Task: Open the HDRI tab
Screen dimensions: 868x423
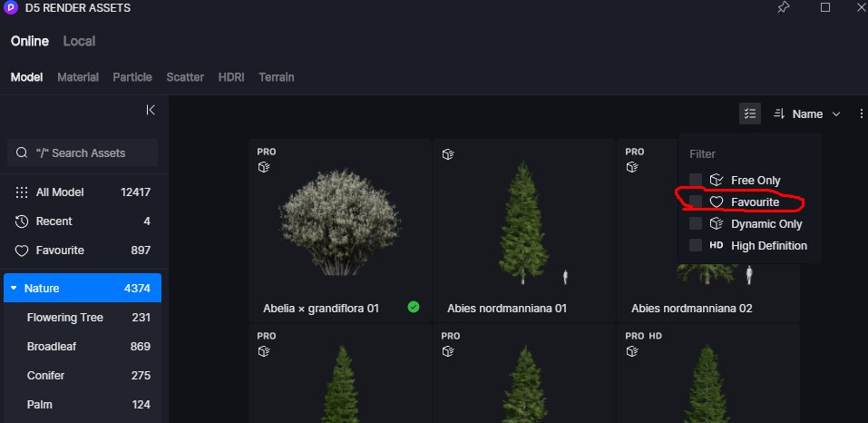Action: (231, 77)
